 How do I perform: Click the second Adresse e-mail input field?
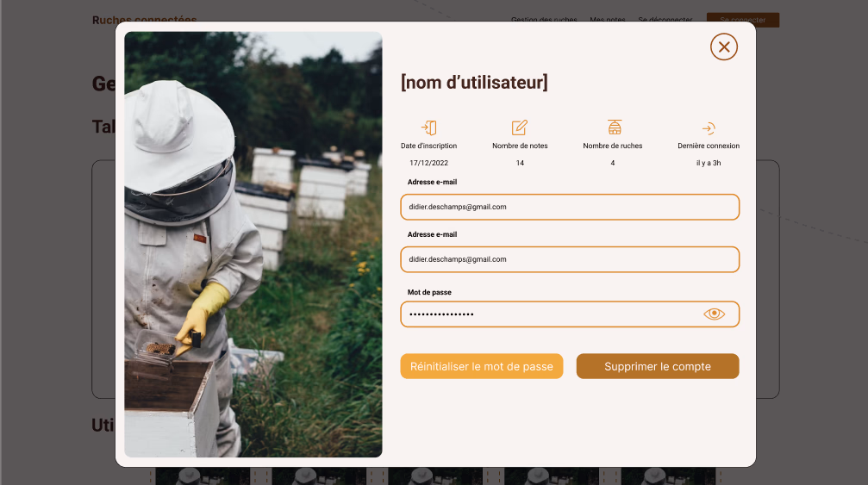[570, 259]
